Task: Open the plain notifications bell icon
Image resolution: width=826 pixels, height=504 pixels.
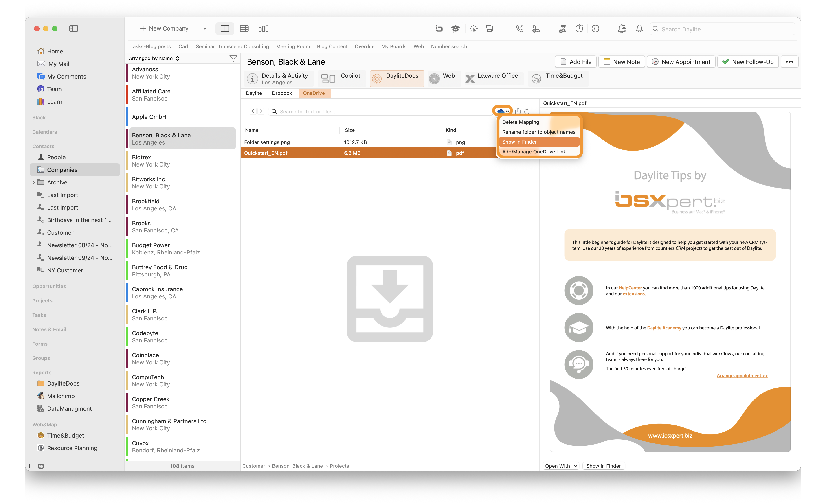Action: (639, 28)
